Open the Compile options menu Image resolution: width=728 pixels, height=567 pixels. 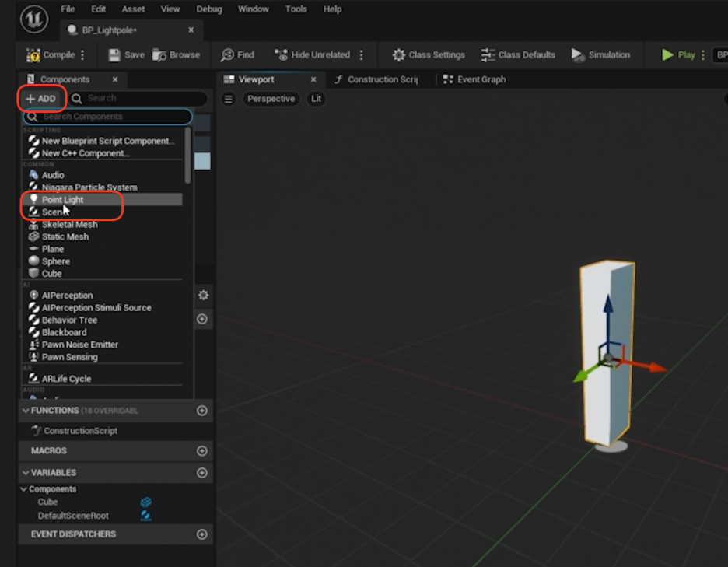(82, 54)
